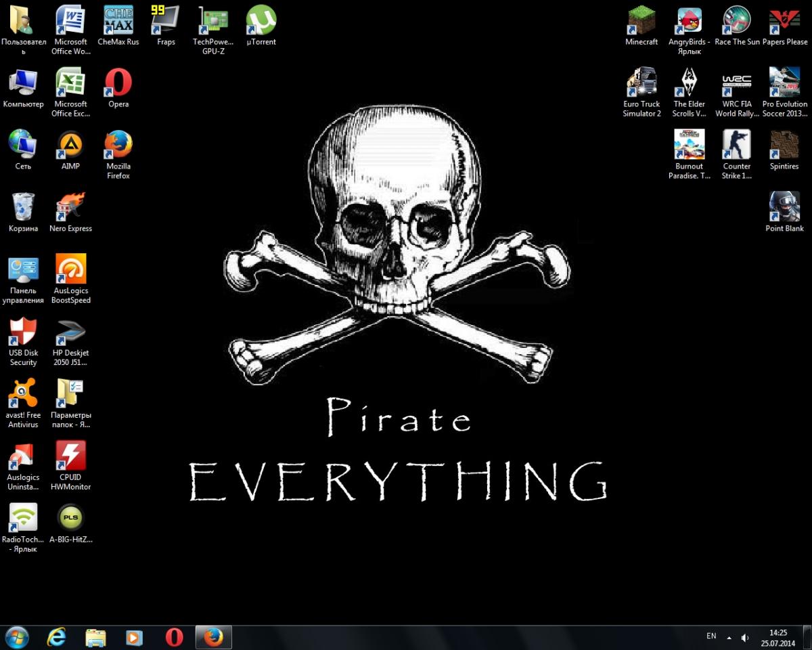This screenshot has height=650, width=812.
Task: Click the volume speaker tray icon
Action: [x=745, y=637]
